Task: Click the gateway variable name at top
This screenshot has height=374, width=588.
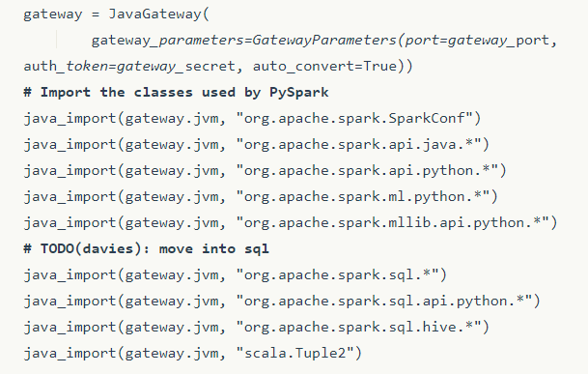Action: (52, 14)
